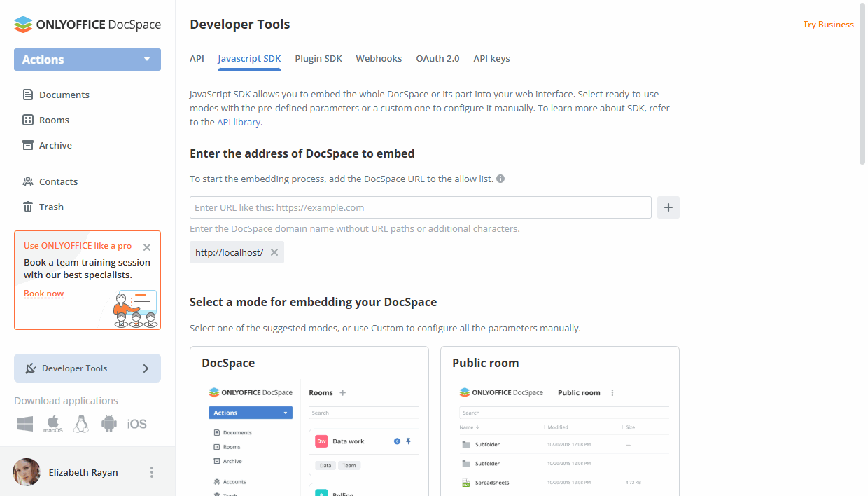The height and width of the screenshot is (496, 868).
Task: Close the training session promo banner
Action: tap(147, 247)
